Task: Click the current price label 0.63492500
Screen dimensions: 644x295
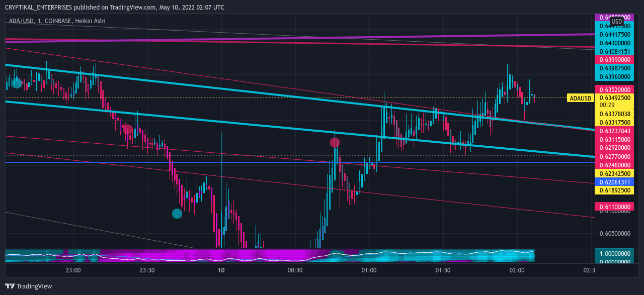Action: (x=615, y=98)
